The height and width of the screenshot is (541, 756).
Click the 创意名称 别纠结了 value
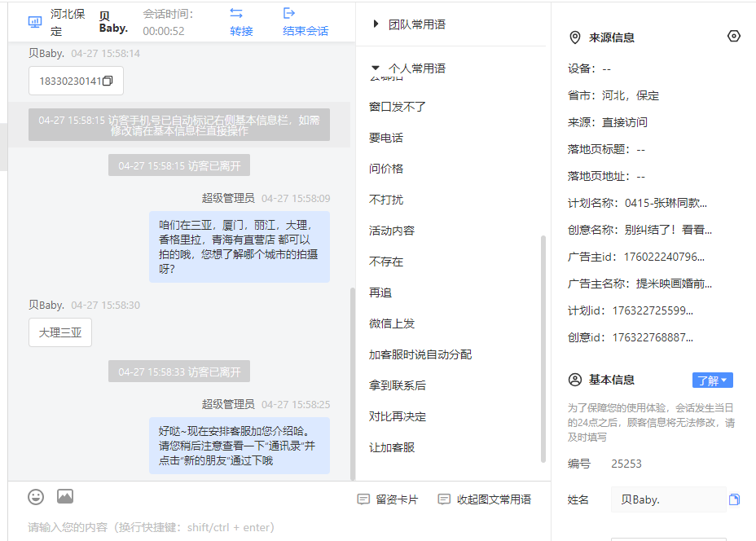668,230
